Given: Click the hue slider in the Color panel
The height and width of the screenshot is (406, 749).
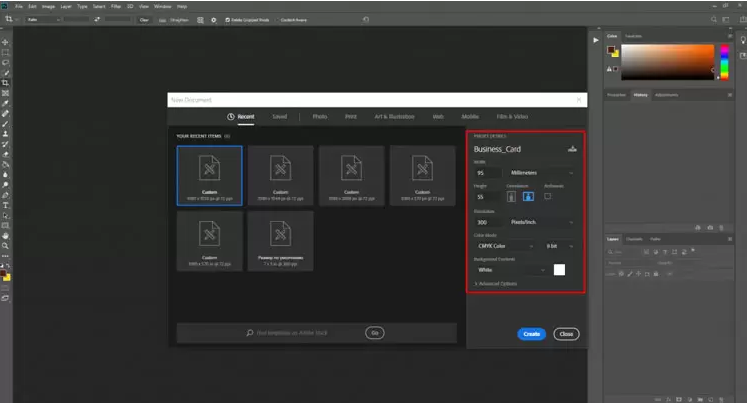Looking at the screenshot, I should tap(724, 62).
